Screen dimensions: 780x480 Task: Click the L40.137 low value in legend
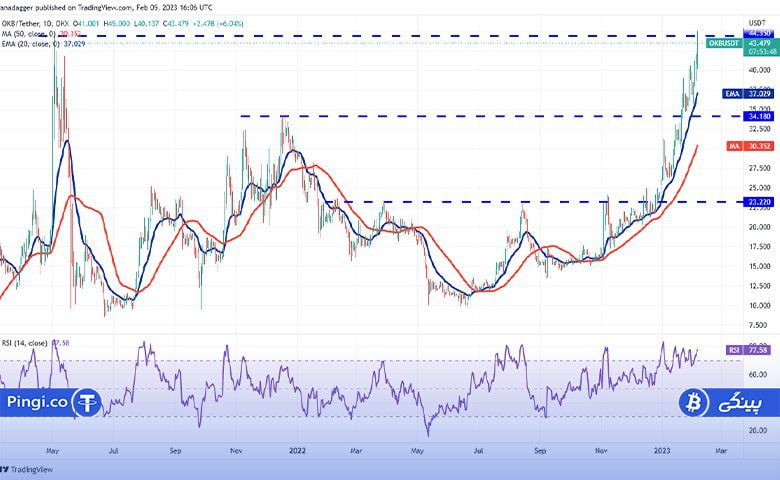click(146, 23)
